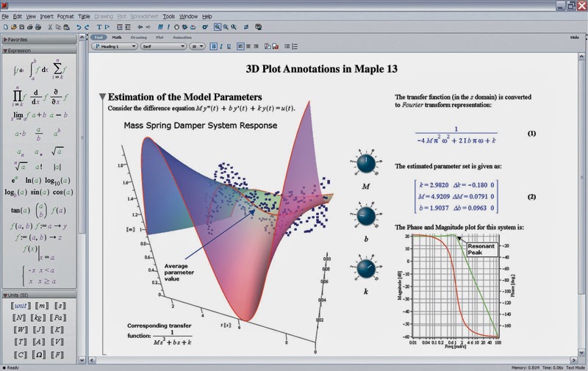The width and height of the screenshot is (588, 371).
Task: Undo the last action
Action: point(79,27)
